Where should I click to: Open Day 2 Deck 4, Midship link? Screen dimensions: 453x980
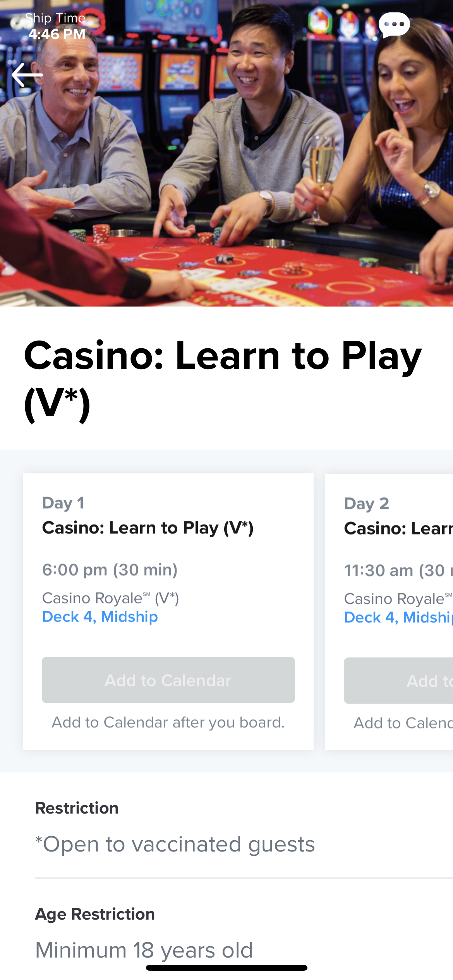[x=398, y=617]
